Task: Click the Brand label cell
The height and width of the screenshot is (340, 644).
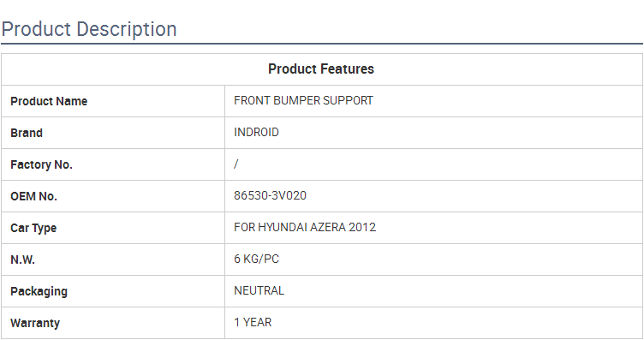Action: click(x=113, y=133)
